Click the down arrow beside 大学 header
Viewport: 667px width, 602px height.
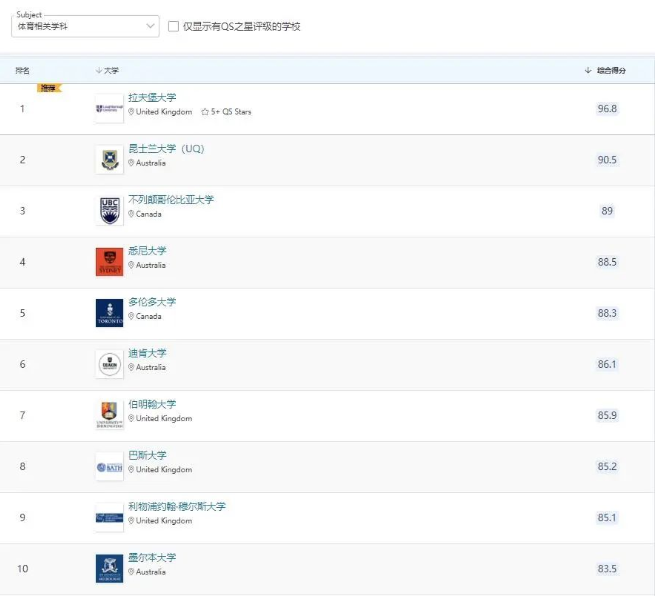coord(99,70)
